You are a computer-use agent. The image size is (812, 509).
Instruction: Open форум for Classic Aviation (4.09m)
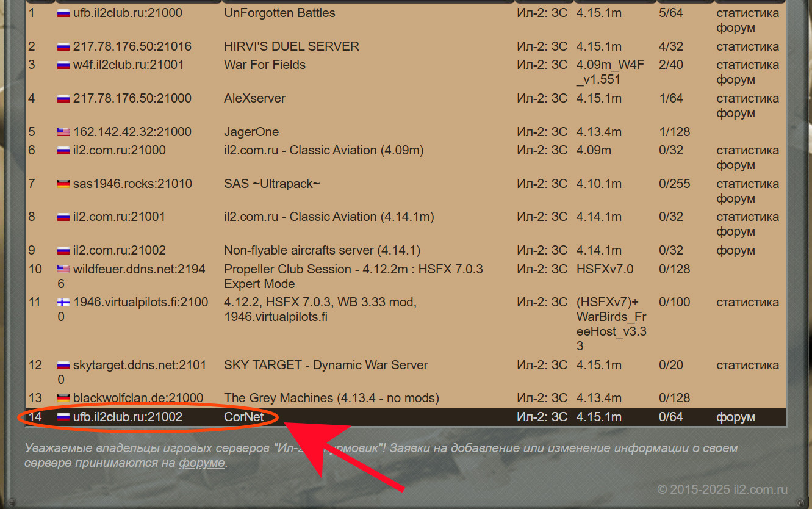pyautogui.click(x=736, y=165)
